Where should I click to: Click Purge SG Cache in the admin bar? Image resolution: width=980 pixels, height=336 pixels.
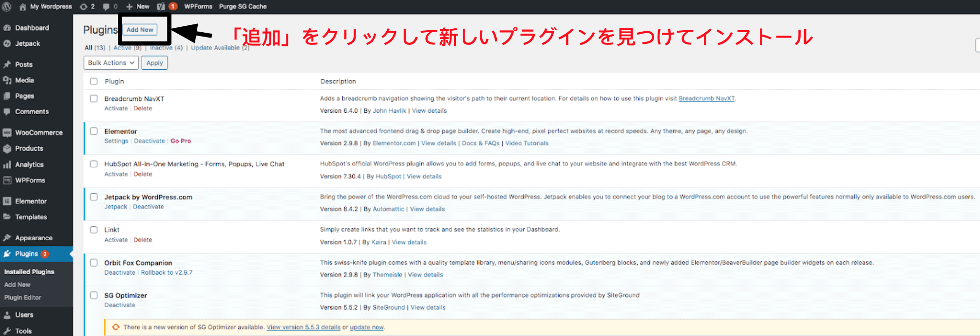(243, 7)
